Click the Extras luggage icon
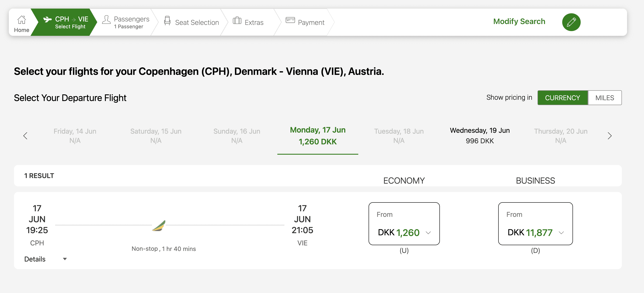 point(237,20)
